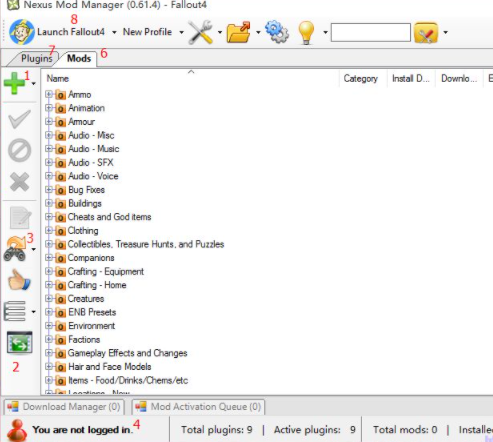The image size is (493, 442).
Task: Click the green-arrows window icon in sidebar
Action: click(x=20, y=343)
